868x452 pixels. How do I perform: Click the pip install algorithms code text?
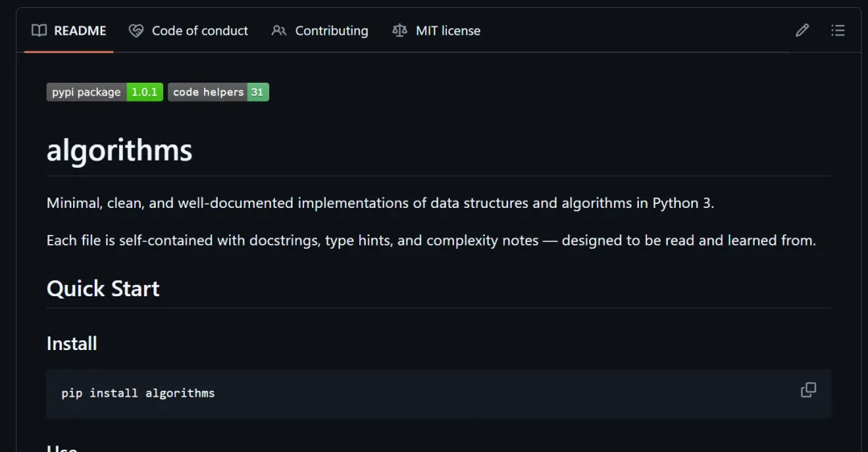(138, 393)
